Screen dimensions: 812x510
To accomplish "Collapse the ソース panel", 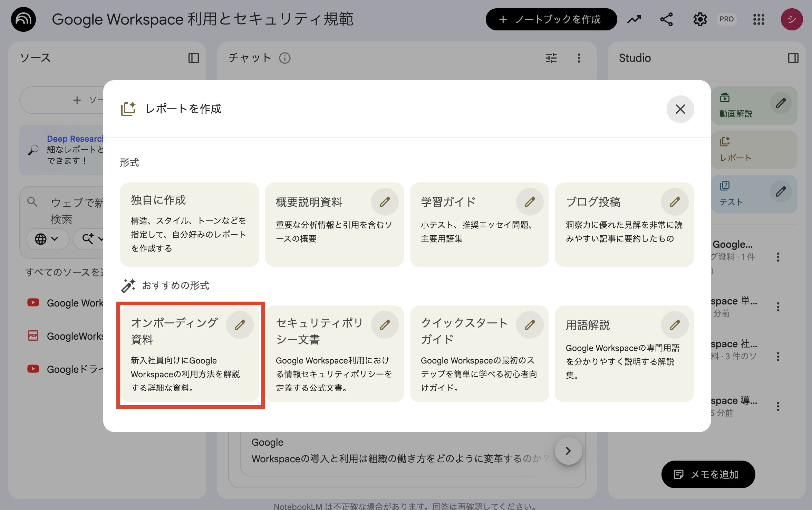I will coord(193,58).
